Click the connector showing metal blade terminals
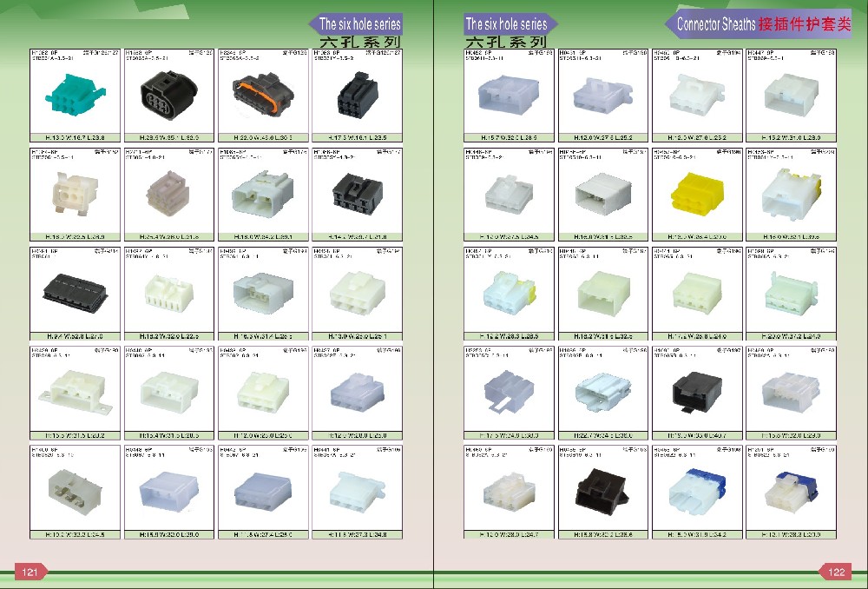Image resolution: width=868 pixels, height=589 pixels. tap(76, 492)
